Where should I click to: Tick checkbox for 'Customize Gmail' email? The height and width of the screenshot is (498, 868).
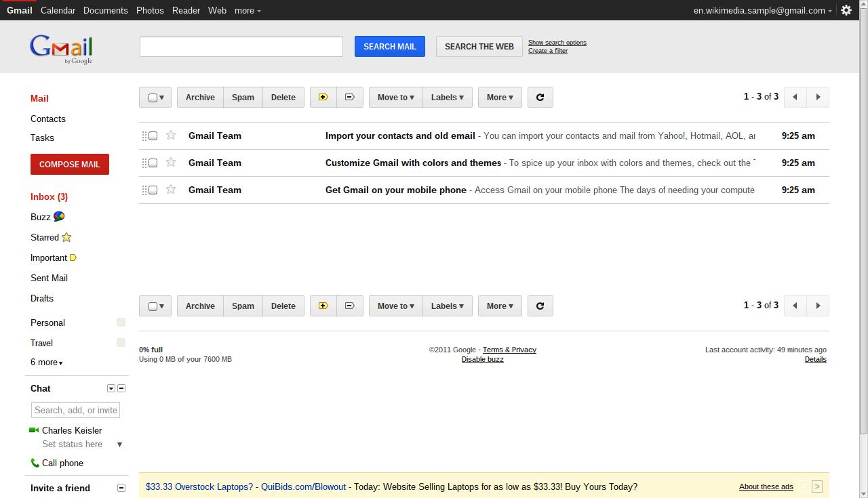(x=153, y=163)
